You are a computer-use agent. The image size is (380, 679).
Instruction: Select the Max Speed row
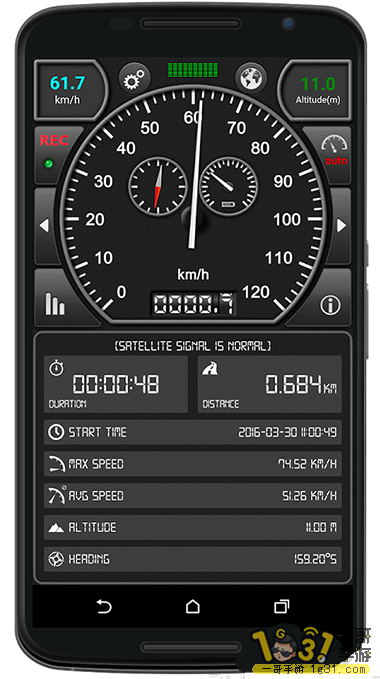coord(193,464)
